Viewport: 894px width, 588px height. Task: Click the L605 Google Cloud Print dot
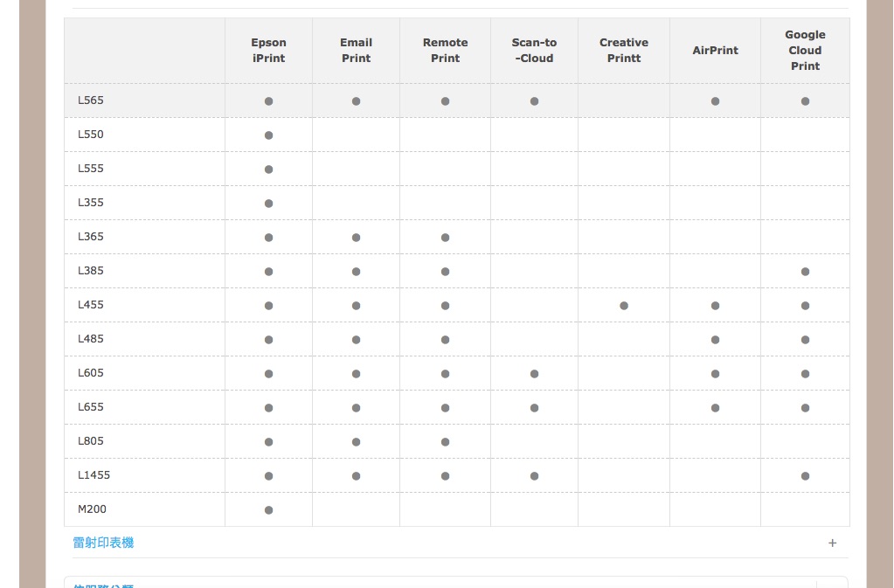(x=805, y=374)
